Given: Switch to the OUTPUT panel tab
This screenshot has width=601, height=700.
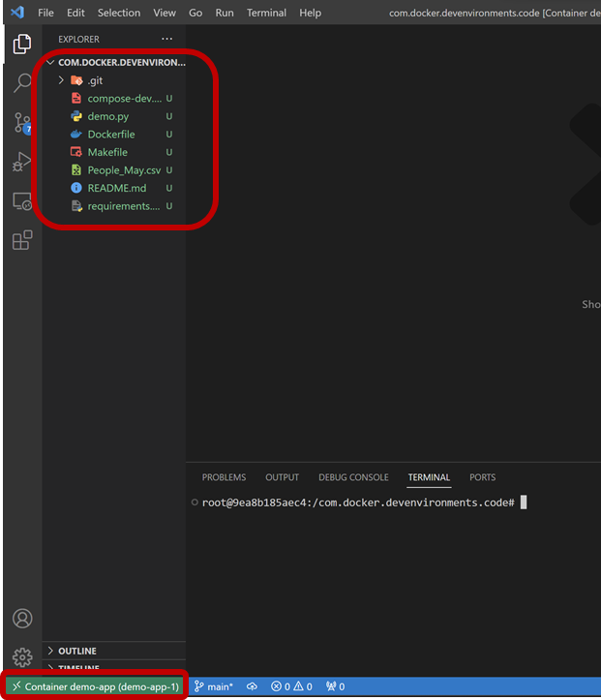Looking at the screenshot, I should point(282,477).
